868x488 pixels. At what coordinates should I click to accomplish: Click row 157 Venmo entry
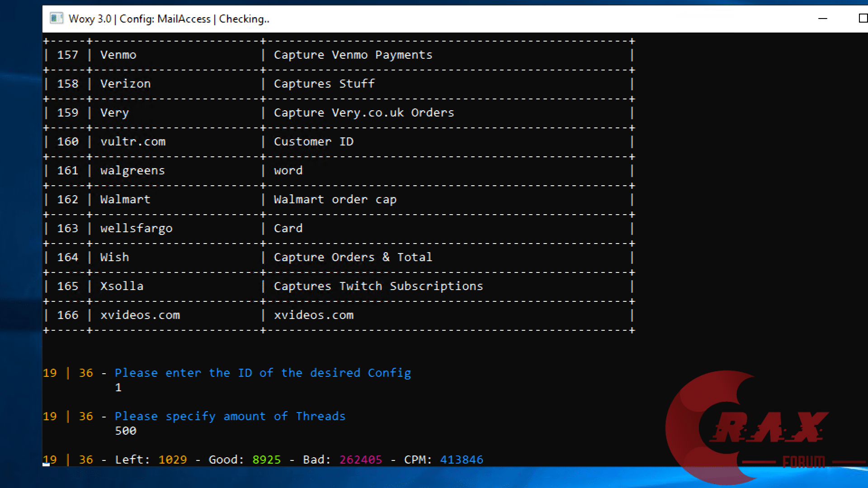[118, 55]
